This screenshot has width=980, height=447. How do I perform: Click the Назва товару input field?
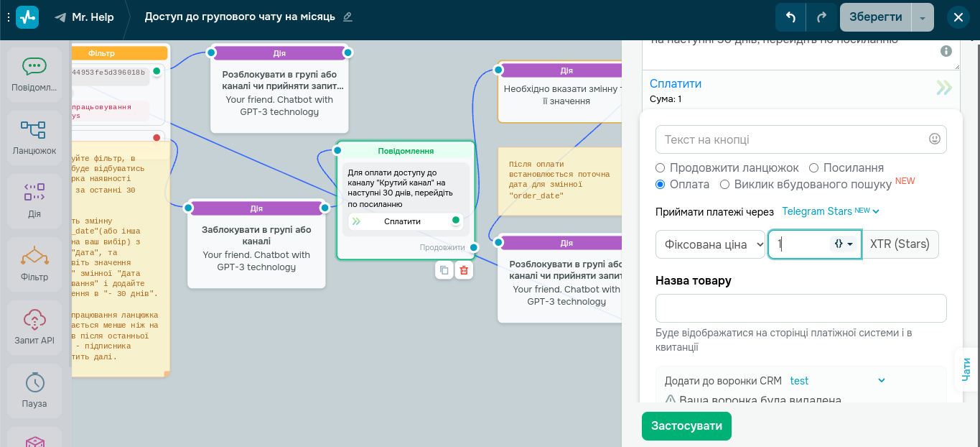[x=801, y=308]
